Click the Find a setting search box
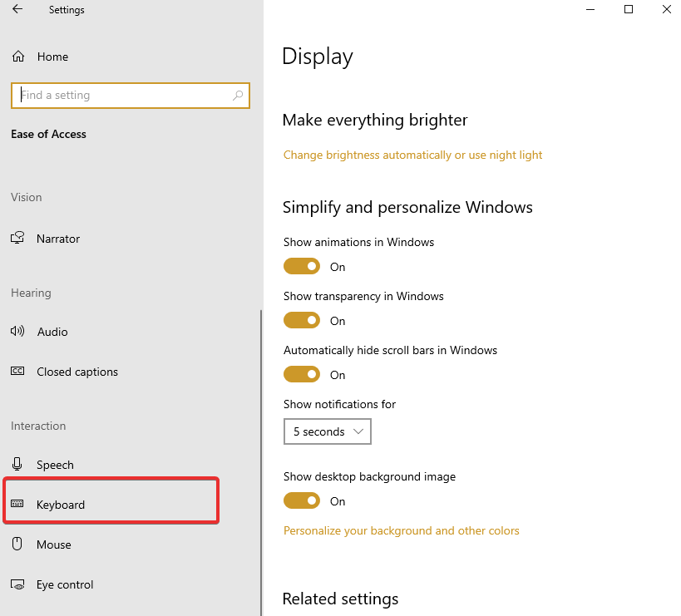681x616 pixels. pos(131,95)
